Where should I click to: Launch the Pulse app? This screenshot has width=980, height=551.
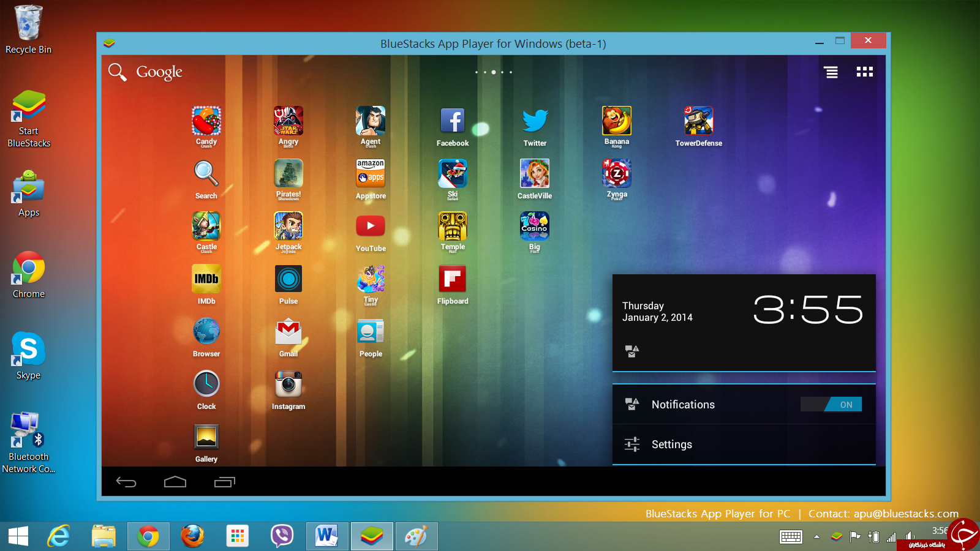288,279
